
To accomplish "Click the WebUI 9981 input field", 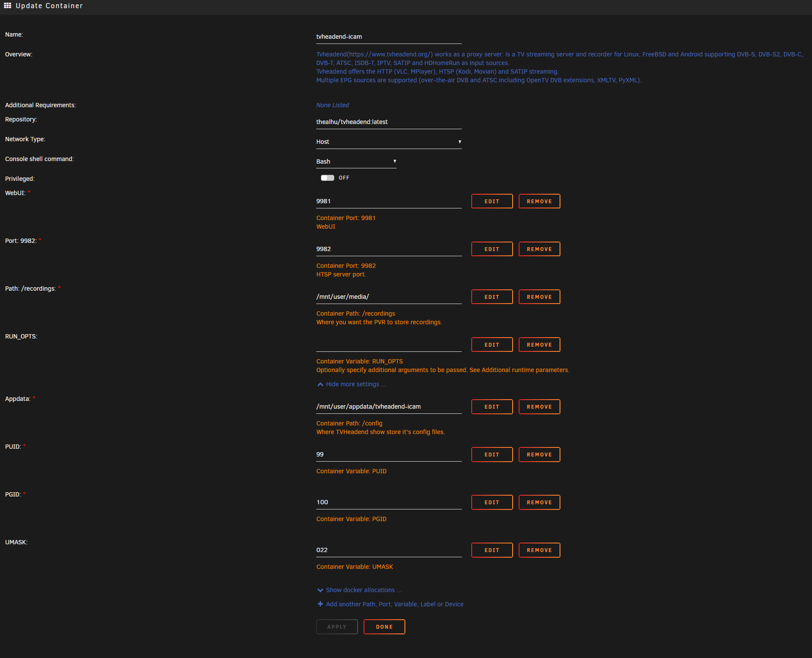I will (x=389, y=201).
